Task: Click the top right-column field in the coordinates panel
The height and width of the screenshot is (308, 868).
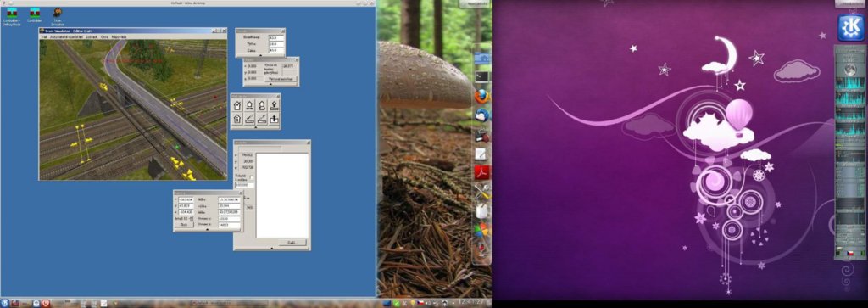Action: (x=229, y=199)
